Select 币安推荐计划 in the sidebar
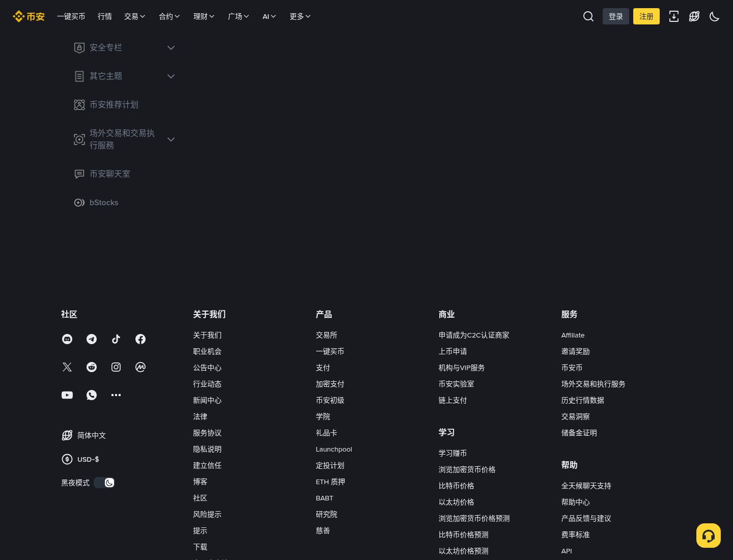Screen dimensions: 733x560 pos(114,105)
